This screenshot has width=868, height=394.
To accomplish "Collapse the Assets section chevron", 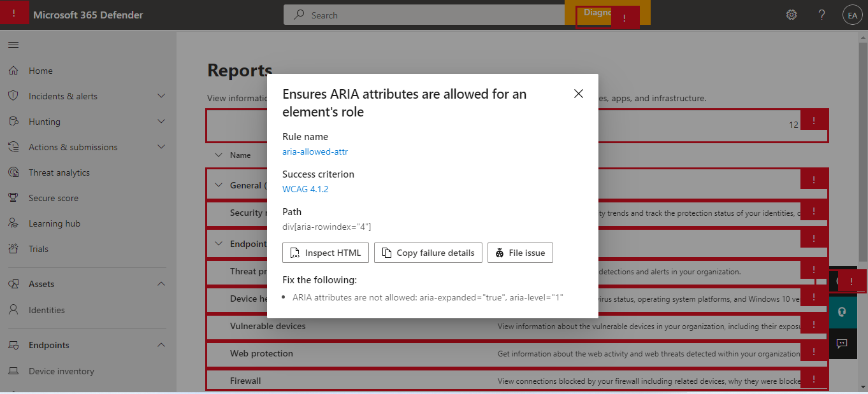I will pos(161,284).
